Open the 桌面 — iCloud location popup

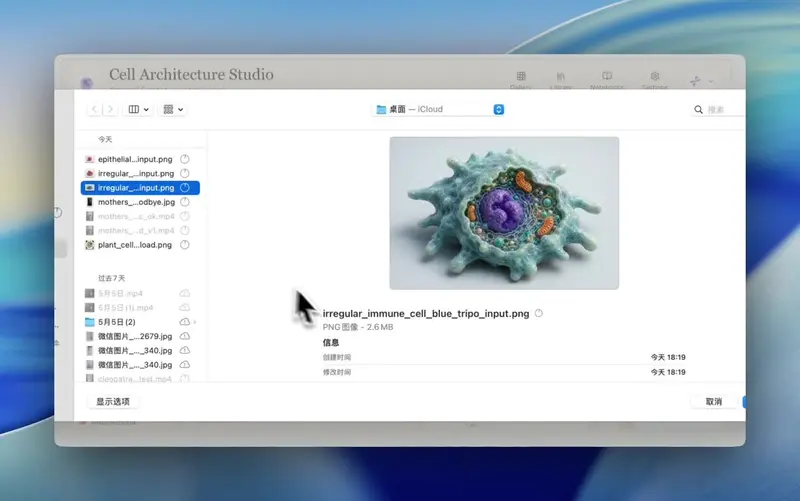[439, 109]
